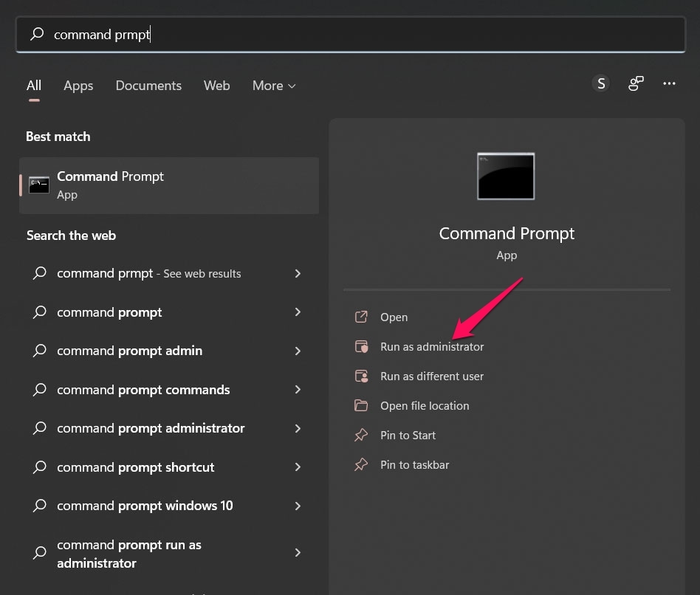This screenshot has width=700, height=595.
Task: Click Open in the right panel
Action: click(x=394, y=317)
